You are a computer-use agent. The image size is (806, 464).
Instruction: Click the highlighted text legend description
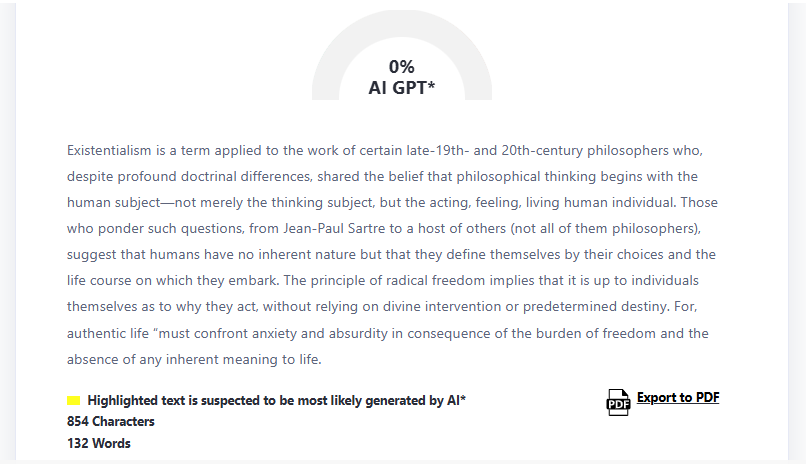[277, 401]
